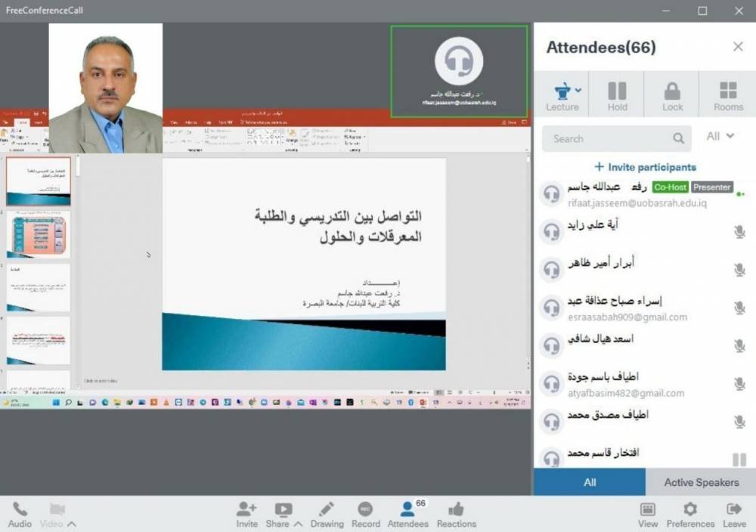756x532 pixels.
Task: Toggle microphone for esraasabah909@gmail.com attendee
Action: click(739, 308)
